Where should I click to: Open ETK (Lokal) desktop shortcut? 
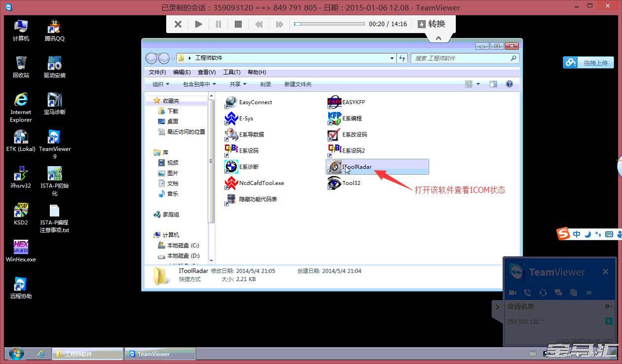tap(21, 141)
